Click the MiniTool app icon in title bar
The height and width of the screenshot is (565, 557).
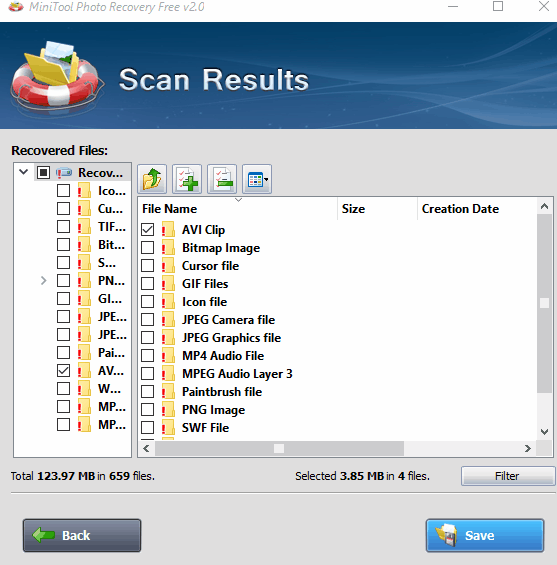(16, 6)
